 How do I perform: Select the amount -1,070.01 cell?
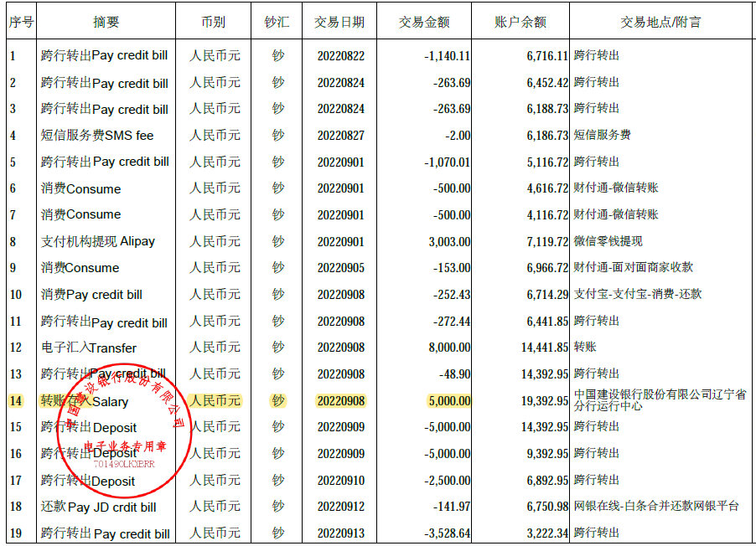tap(447, 162)
